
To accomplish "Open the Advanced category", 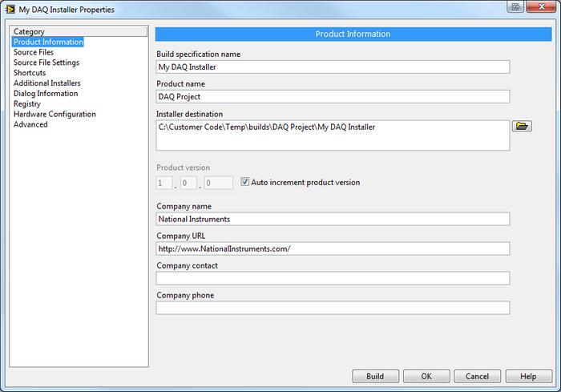I will click(30, 124).
